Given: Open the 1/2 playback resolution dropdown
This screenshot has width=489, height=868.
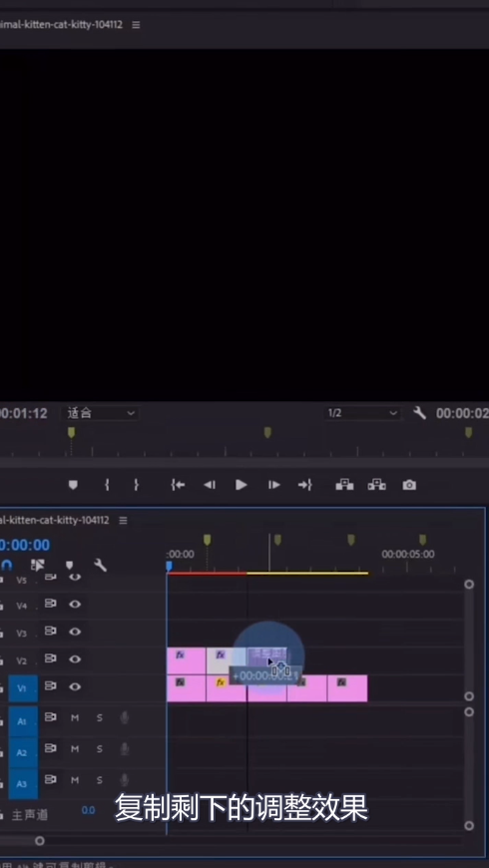Looking at the screenshot, I should 362,413.
